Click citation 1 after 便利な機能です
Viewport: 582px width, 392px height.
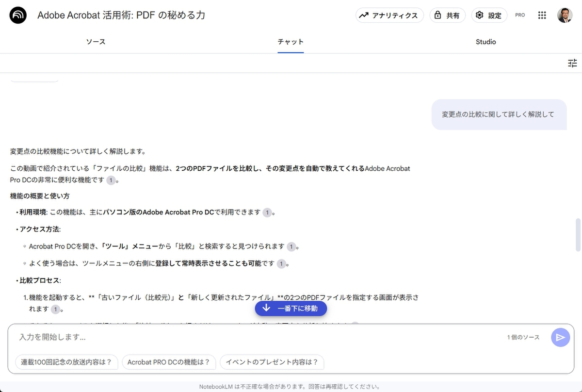tap(111, 180)
